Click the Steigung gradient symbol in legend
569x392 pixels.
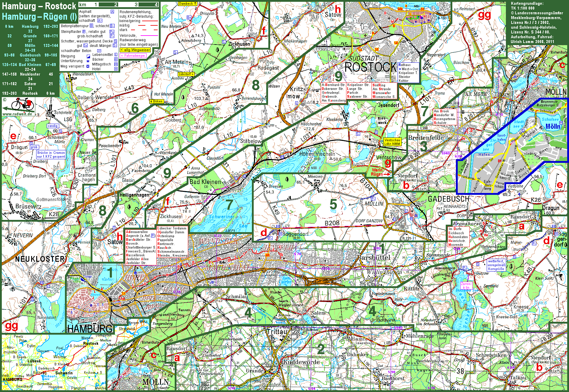point(88,56)
